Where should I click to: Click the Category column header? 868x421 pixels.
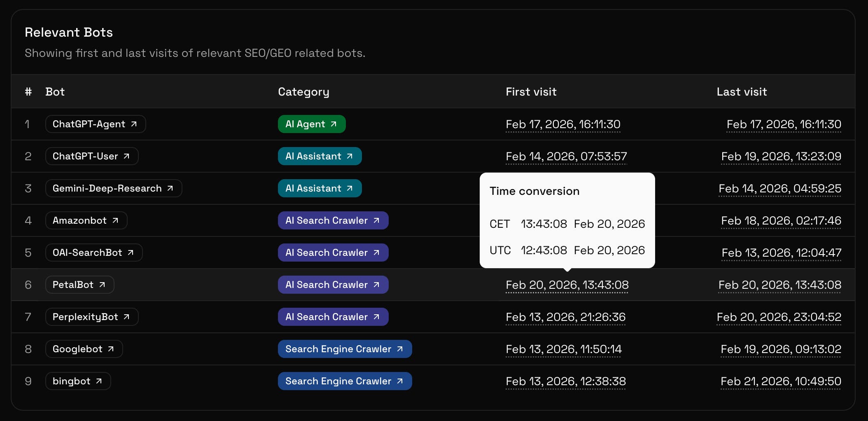tap(303, 91)
